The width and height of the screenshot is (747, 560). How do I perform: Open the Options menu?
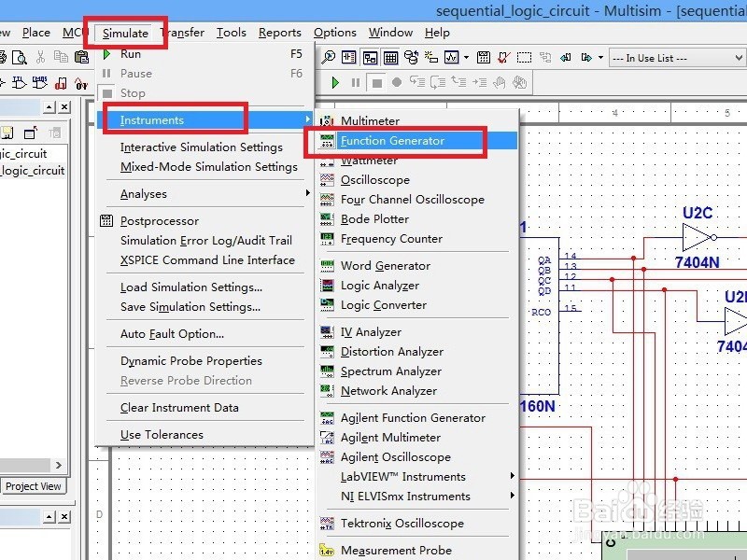[335, 33]
